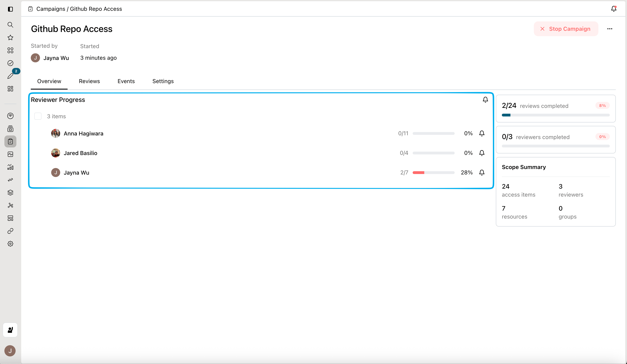The height and width of the screenshot is (364, 627).
Task: Open the layers stack sidebar icon
Action: (x=10, y=193)
